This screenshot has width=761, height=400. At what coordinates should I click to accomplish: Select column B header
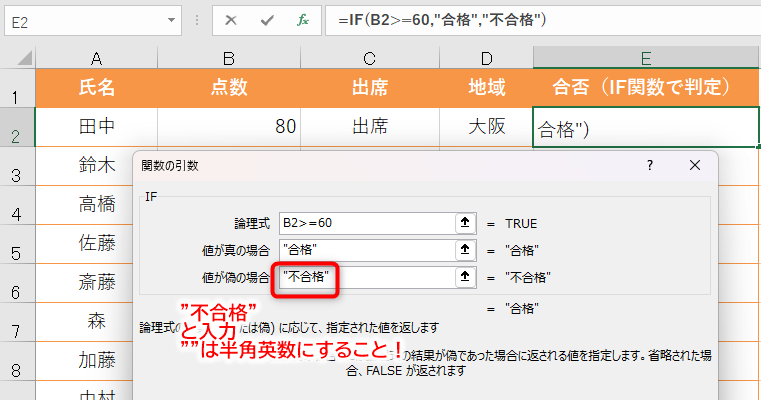(229, 58)
